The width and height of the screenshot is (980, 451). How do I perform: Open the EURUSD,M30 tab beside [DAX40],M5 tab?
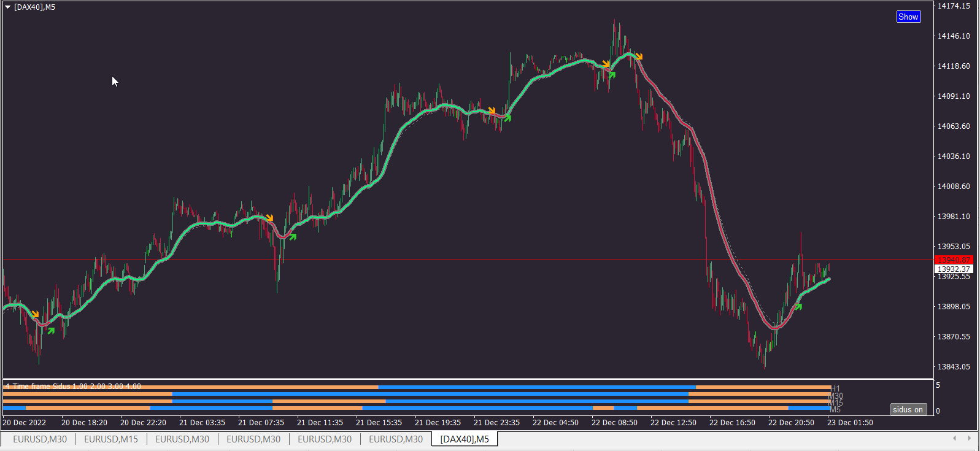point(396,439)
